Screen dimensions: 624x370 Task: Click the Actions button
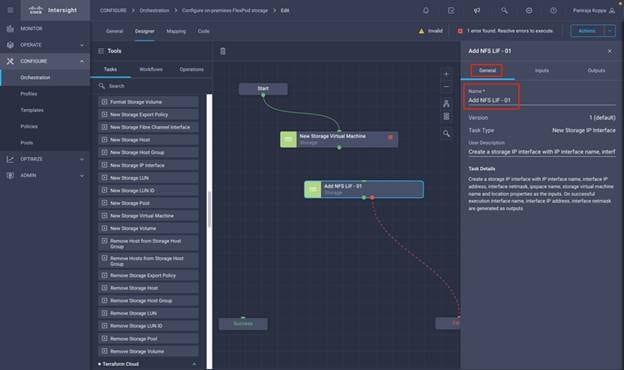tap(587, 31)
